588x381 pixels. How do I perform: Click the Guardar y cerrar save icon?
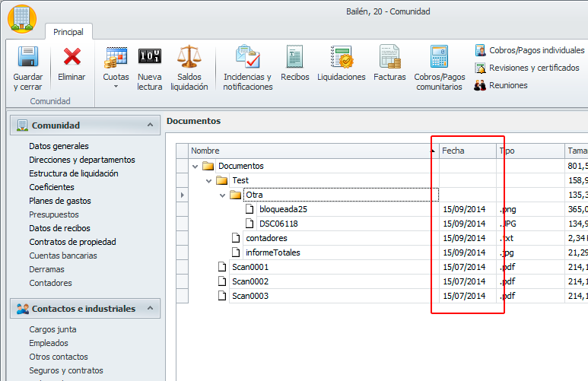[x=28, y=57]
